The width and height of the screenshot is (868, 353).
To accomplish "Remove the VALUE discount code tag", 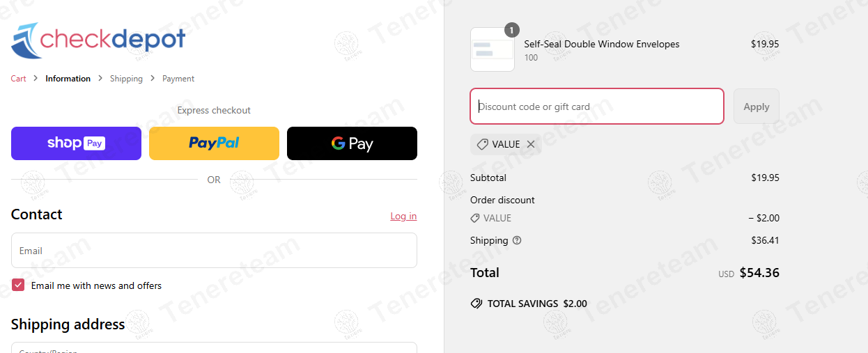I will point(531,144).
